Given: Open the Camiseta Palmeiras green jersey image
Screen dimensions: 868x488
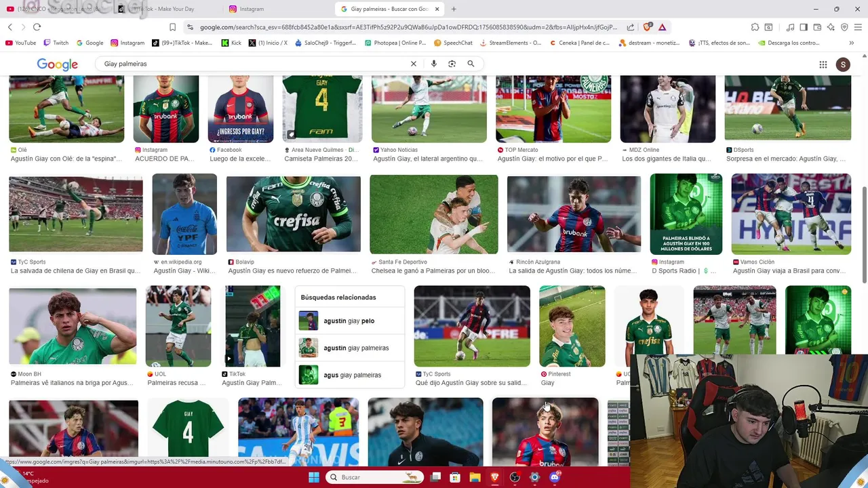Looking at the screenshot, I should [x=322, y=108].
